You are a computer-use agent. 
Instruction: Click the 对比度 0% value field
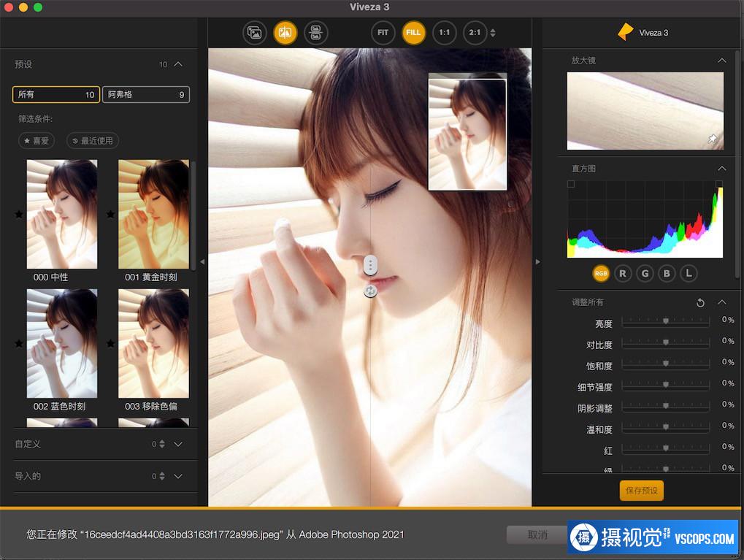pos(728,341)
